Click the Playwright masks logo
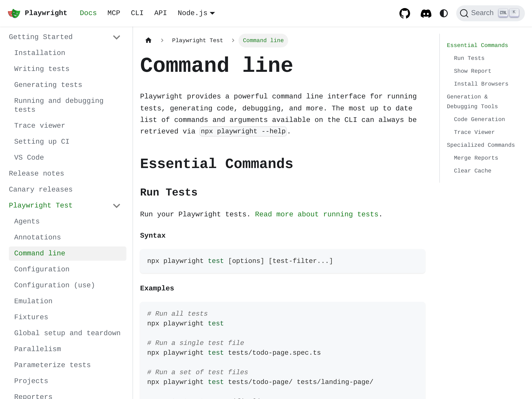Viewport: 532px width, 399px height. (x=14, y=13)
